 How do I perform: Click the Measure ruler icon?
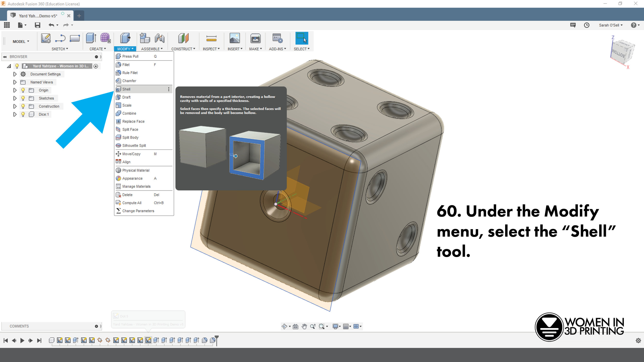pos(211,38)
